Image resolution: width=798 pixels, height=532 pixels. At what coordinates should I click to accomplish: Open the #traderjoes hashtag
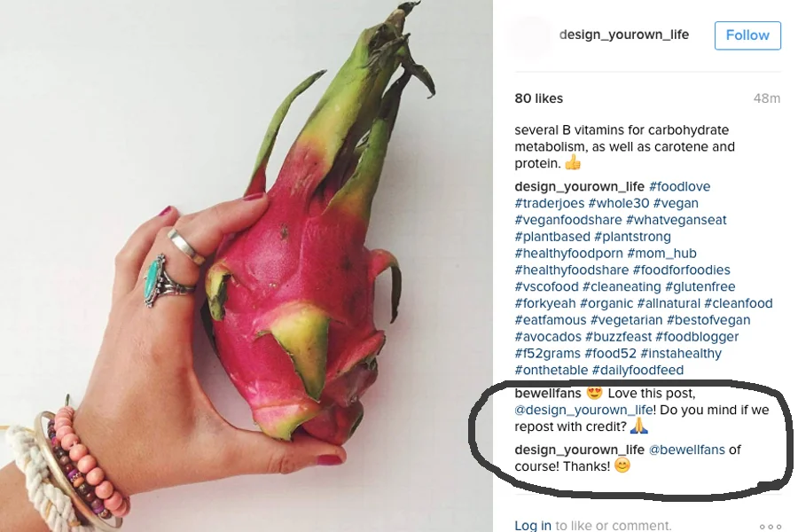point(550,203)
